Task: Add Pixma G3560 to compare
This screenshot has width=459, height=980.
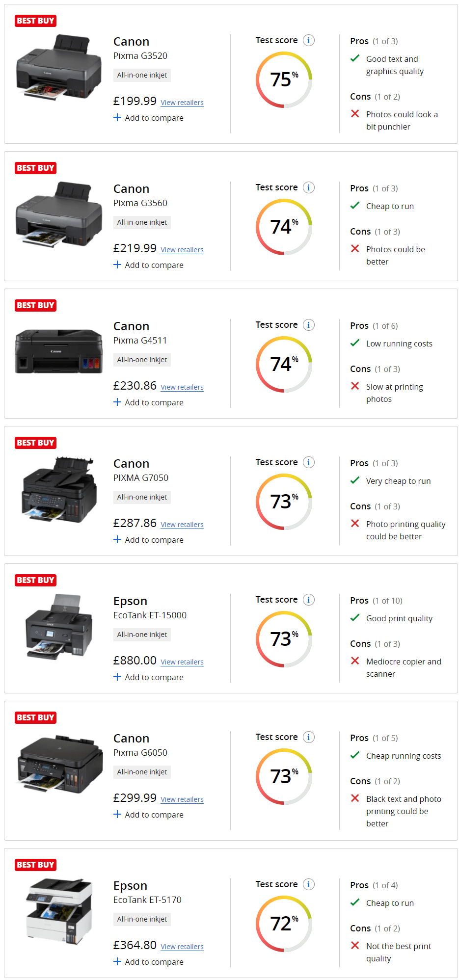Action: point(148,265)
